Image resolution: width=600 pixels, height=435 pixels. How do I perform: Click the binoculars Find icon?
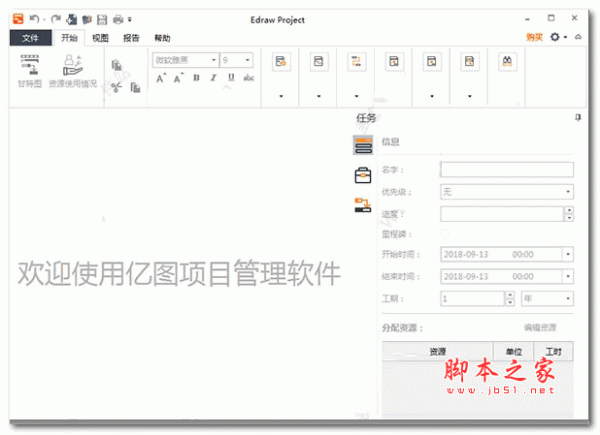click(507, 62)
